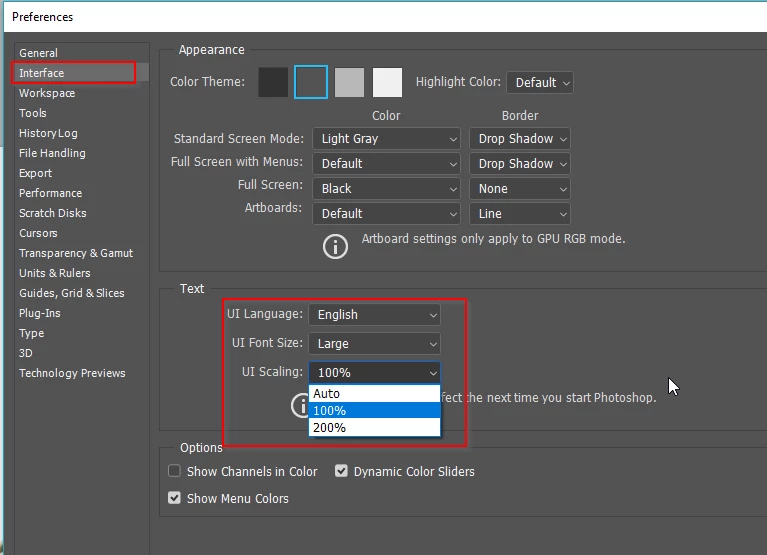This screenshot has width=767, height=555.
Task: Open Standard Screen Mode border dropdown
Action: tap(520, 139)
